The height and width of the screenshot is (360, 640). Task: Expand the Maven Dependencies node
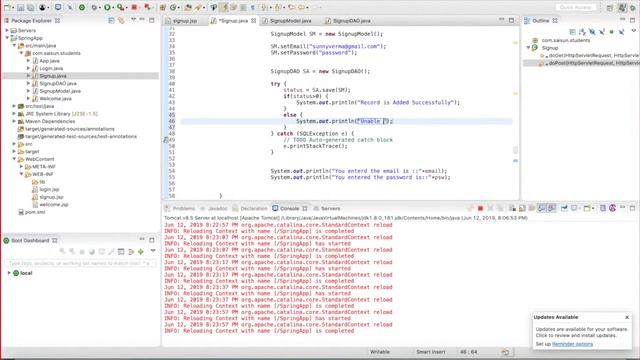coord(14,121)
